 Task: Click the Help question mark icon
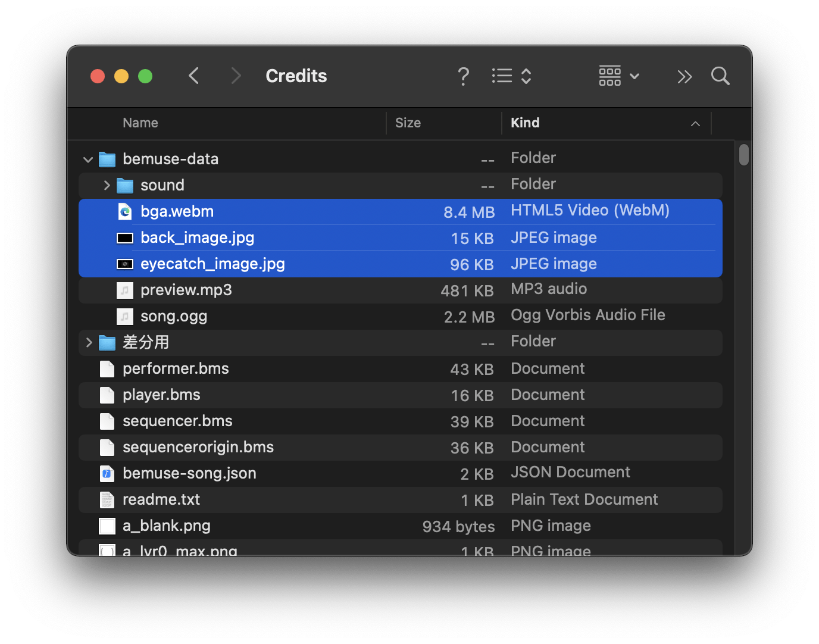[463, 76]
